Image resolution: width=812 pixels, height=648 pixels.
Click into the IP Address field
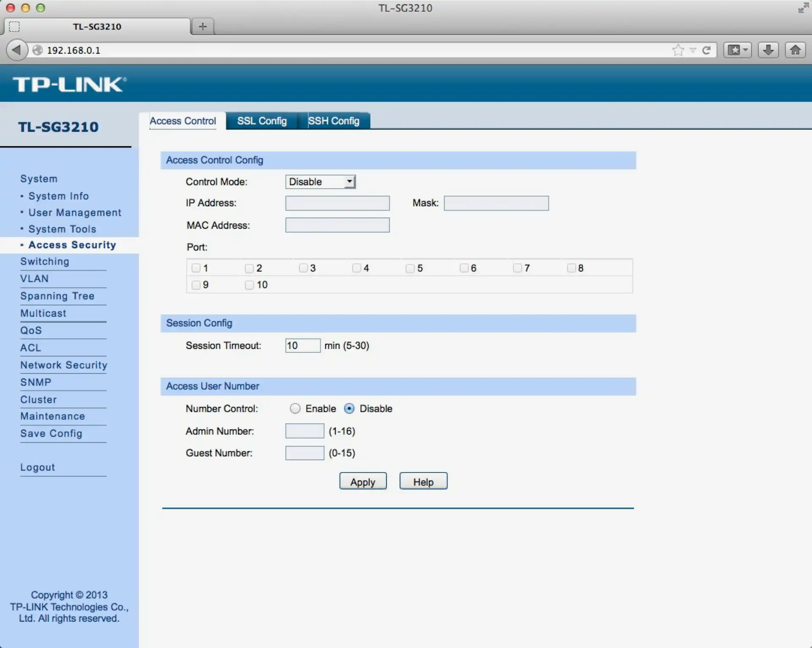coord(337,203)
